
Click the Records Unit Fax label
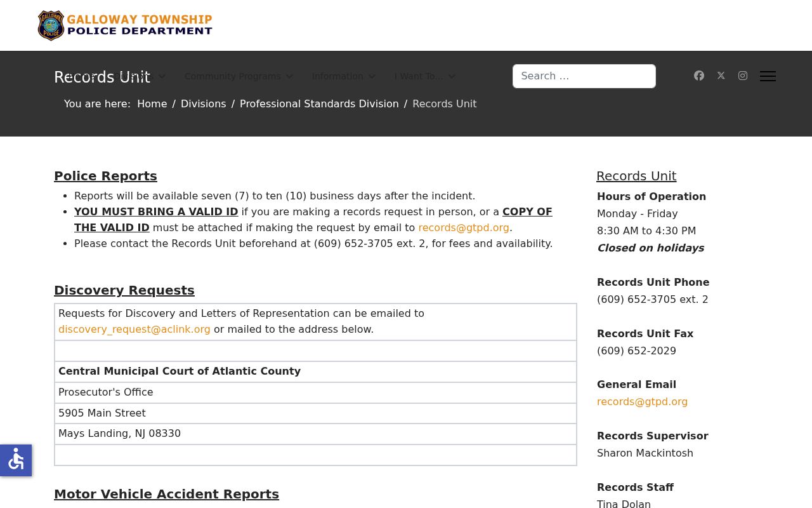[645, 333]
